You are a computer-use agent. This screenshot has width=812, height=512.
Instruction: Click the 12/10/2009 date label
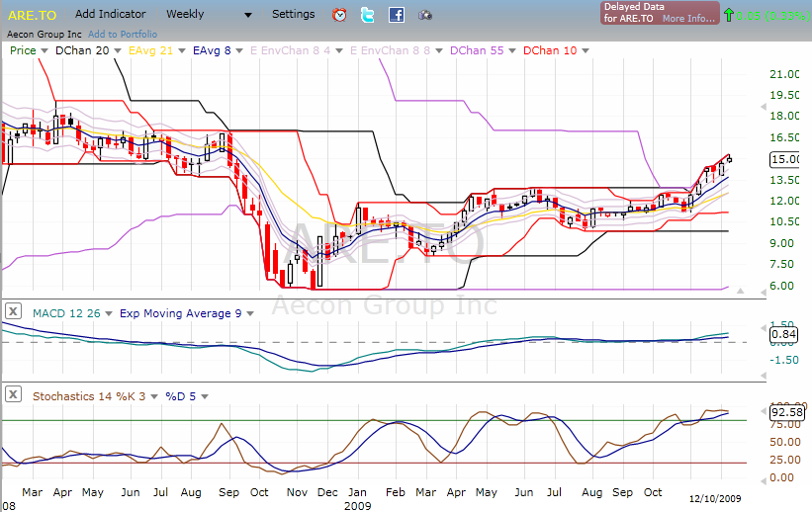tap(715, 498)
